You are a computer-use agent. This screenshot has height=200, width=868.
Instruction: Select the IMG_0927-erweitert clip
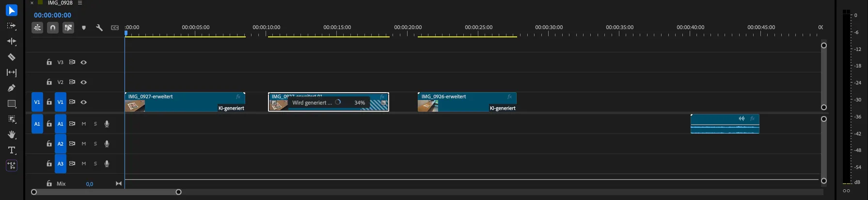(x=185, y=102)
